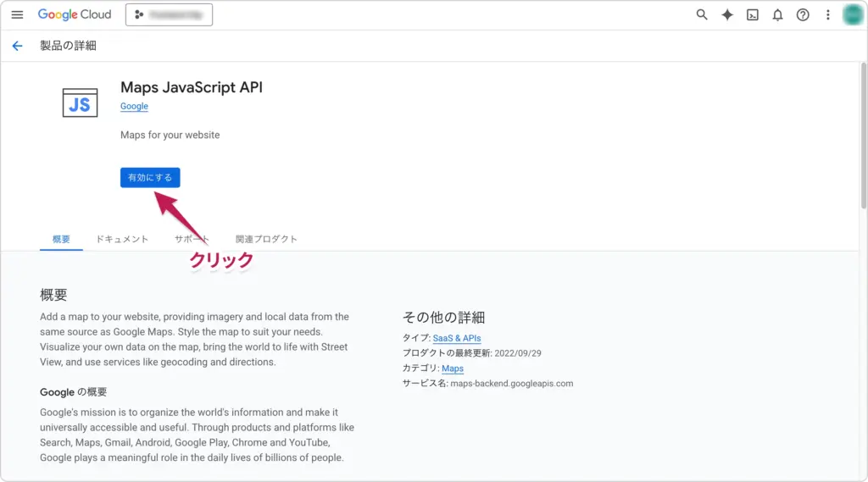Click the 2022/09/29 last updated date
Screen dimensions: 868x482
coord(518,353)
